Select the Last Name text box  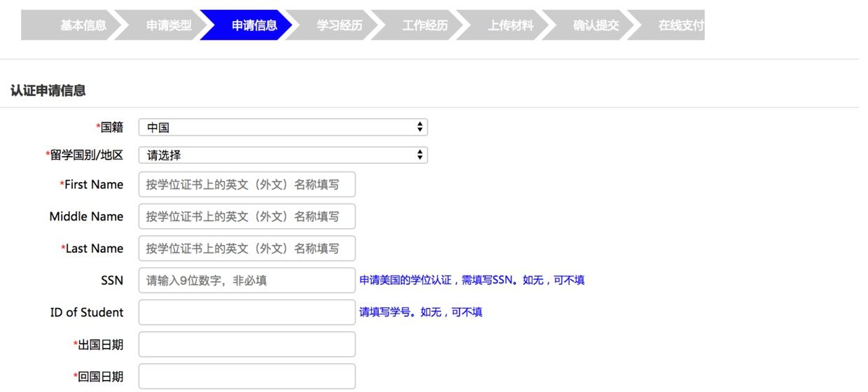pos(247,248)
